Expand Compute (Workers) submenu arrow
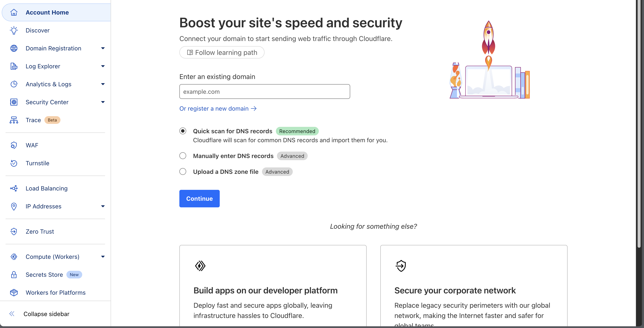644x328 pixels. [103, 257]
